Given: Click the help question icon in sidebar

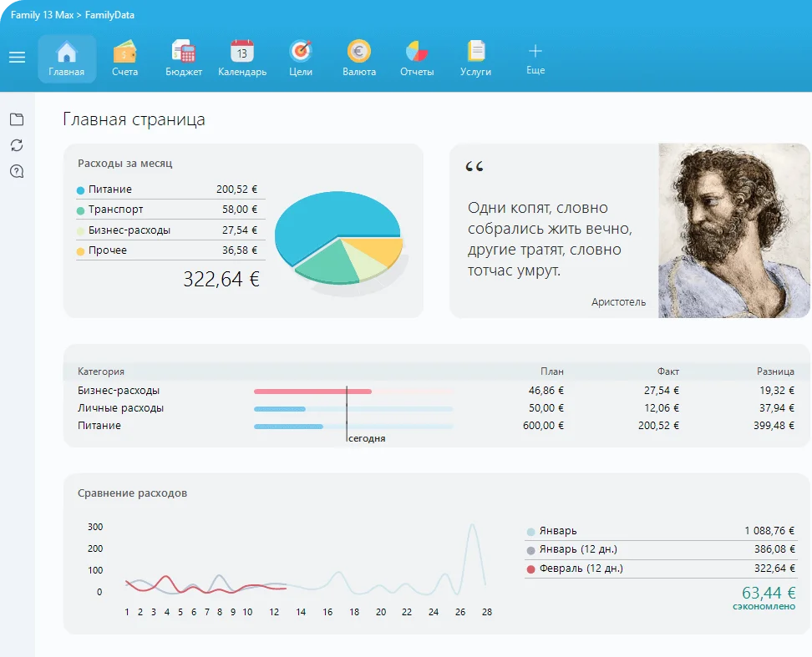Looking at the screenshot, I should click(x=17, y=172).
